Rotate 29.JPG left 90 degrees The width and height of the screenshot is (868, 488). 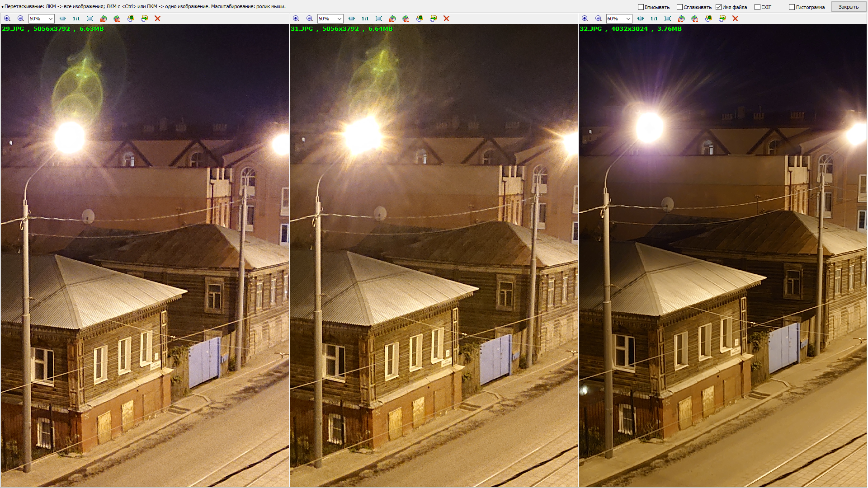(x=104, y=19)
